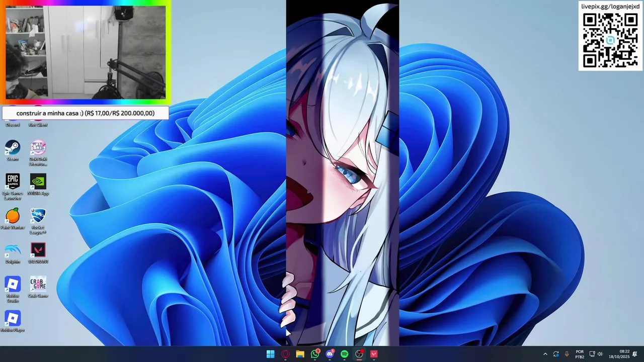Open the Roblox Player shortcut
644x362 pixels.
(x=13, y=321)
